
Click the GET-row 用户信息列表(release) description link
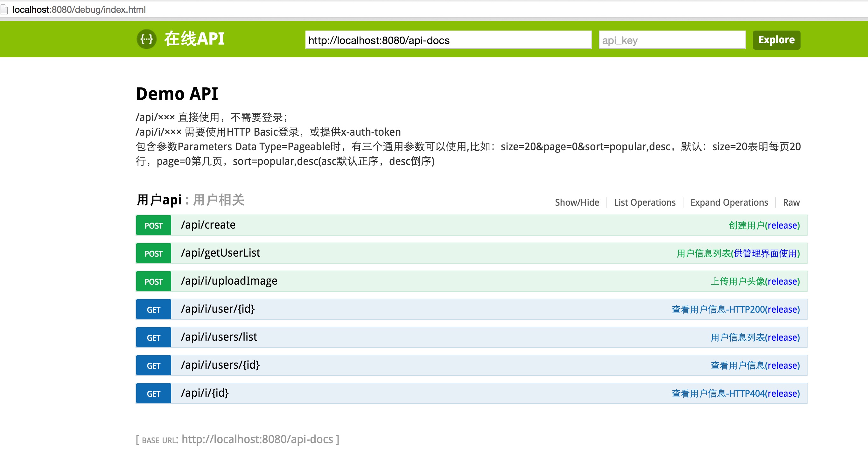click(x=755, y=337)
